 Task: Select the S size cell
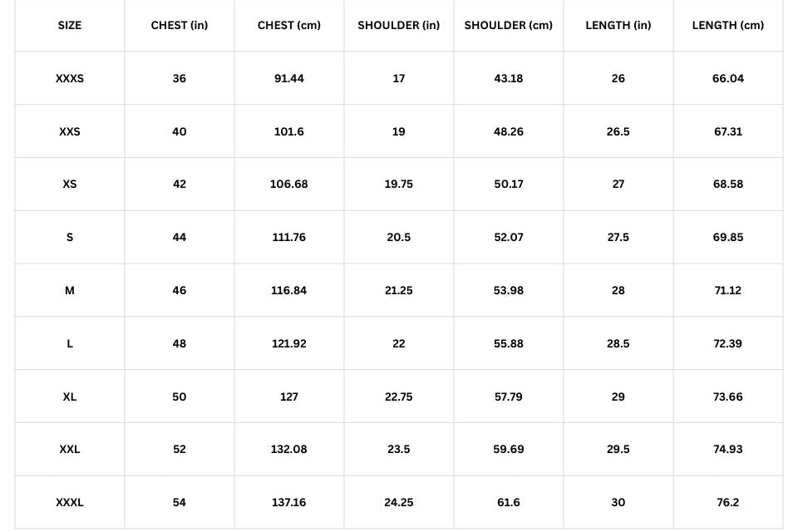[70, 237]
